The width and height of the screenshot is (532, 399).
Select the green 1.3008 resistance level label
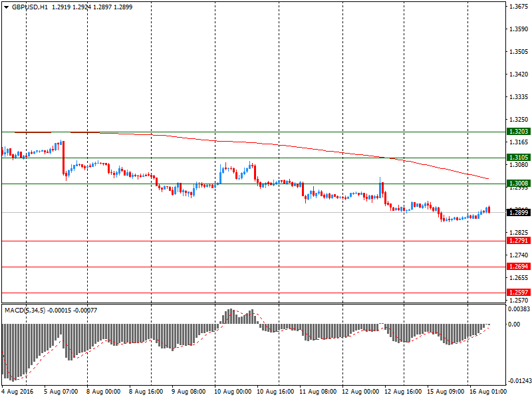pyautogui.click(x=519, y=184)
